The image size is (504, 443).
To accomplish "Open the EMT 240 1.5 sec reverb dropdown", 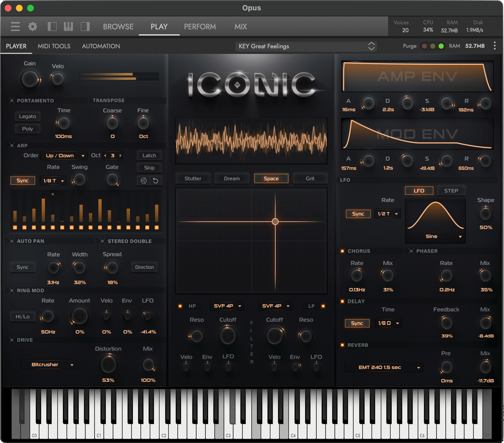I will pyautogui.click(x=383, y=367).
